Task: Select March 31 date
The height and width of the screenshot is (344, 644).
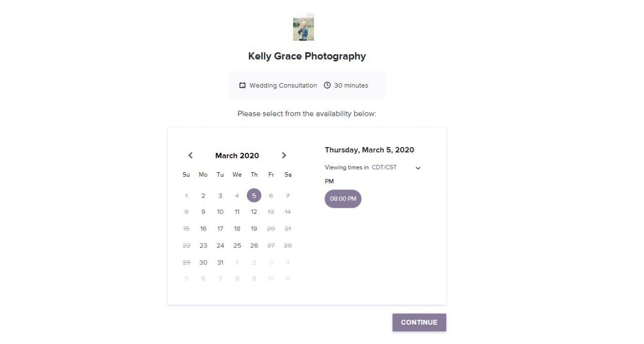Action: (220, 262)
